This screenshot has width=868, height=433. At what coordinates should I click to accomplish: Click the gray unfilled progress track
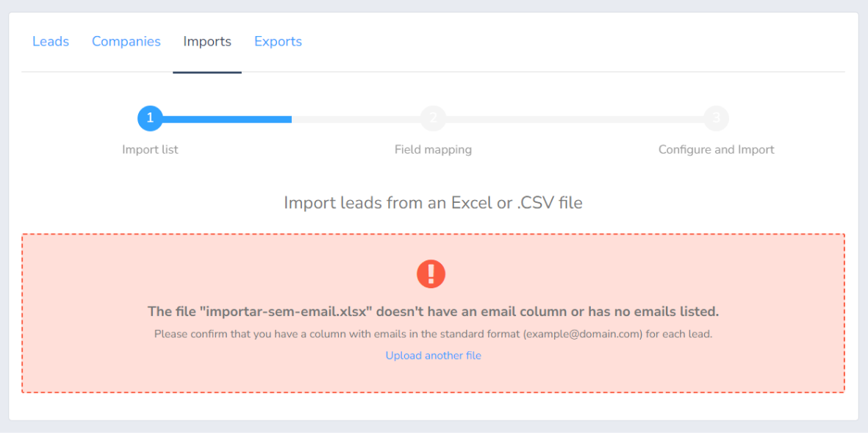pos(573,118)
